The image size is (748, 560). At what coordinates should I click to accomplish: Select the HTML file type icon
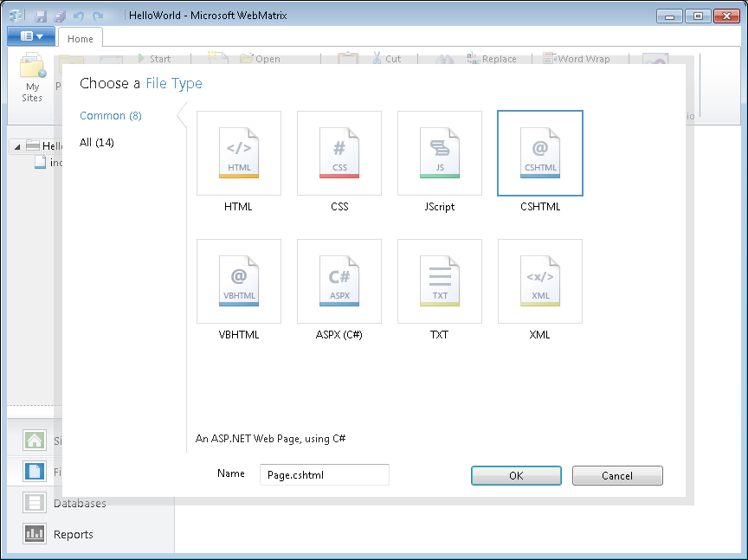tap(239, 153)
